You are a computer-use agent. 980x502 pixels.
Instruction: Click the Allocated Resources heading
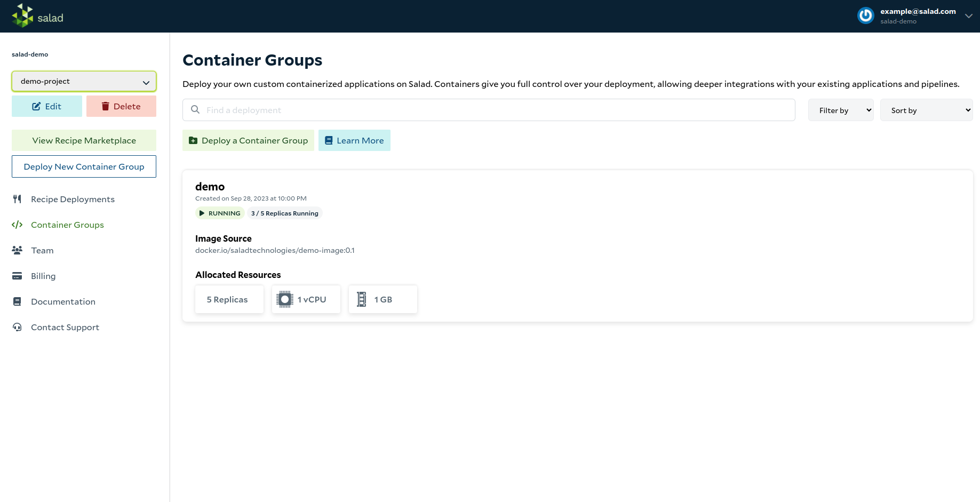click(x=238, y=275)
